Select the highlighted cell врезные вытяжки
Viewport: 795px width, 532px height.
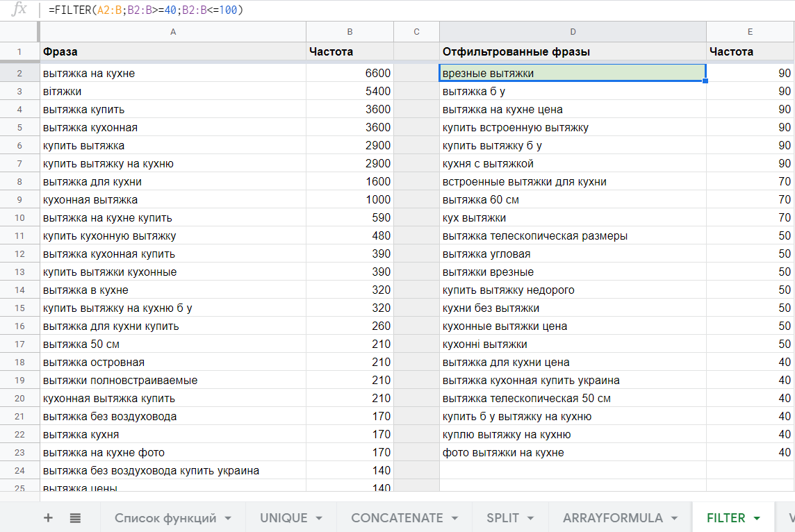[573, 74]
